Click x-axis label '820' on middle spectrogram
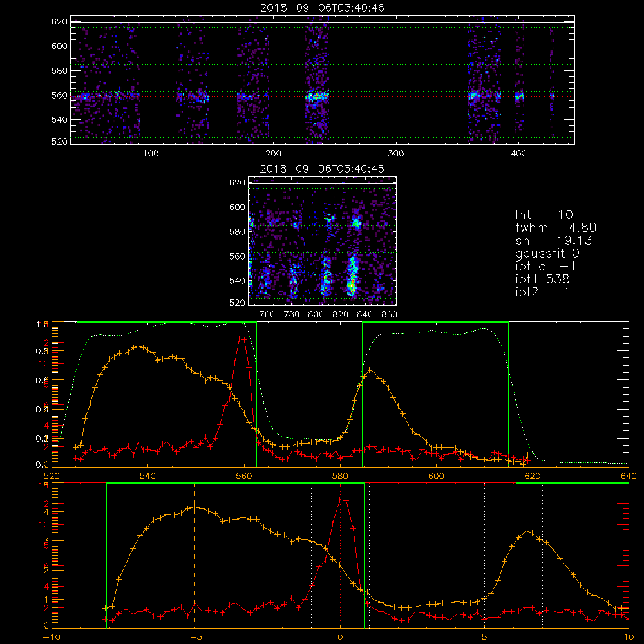This screenshot has width=644, height=644. [x=341, y=315]
